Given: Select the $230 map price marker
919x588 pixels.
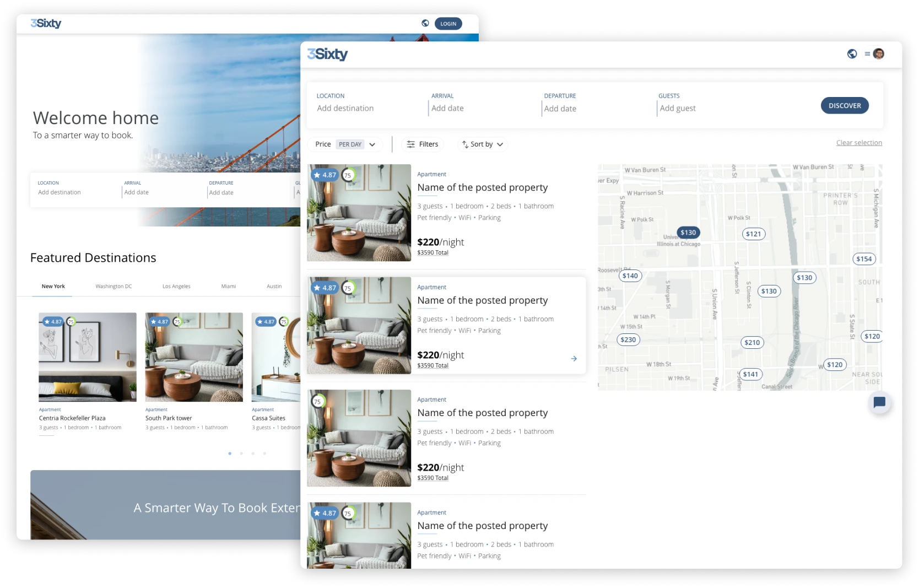Looking at the screenshot, I should point(628,340).
